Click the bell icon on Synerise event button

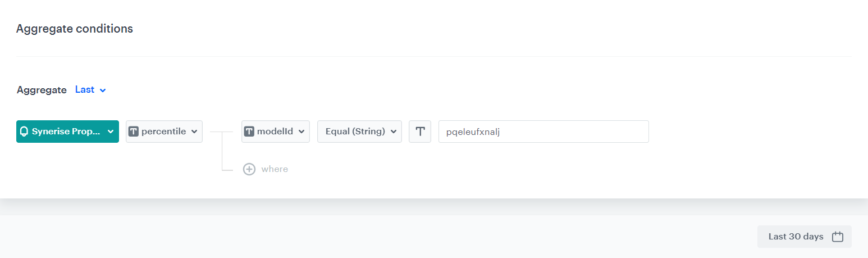(24, 132)
